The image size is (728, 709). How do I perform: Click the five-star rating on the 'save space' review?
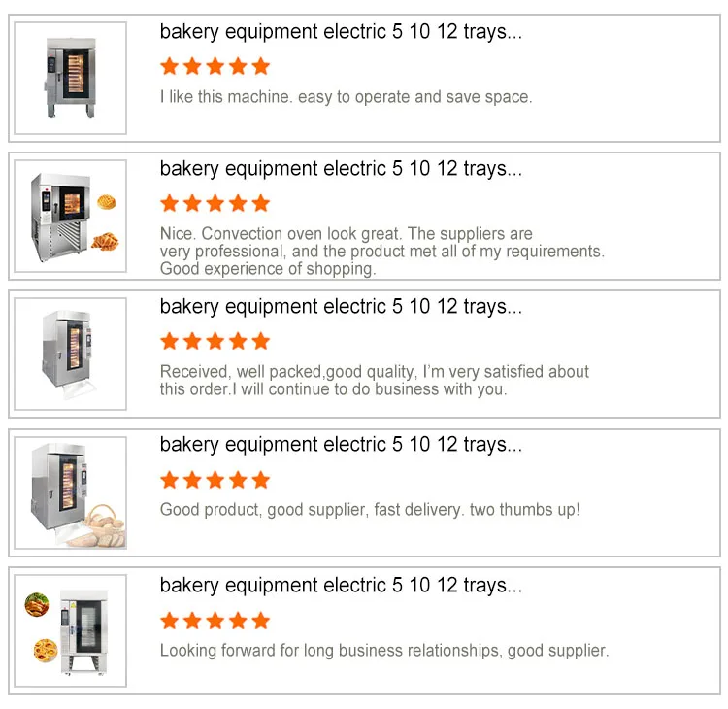(215, 66)
